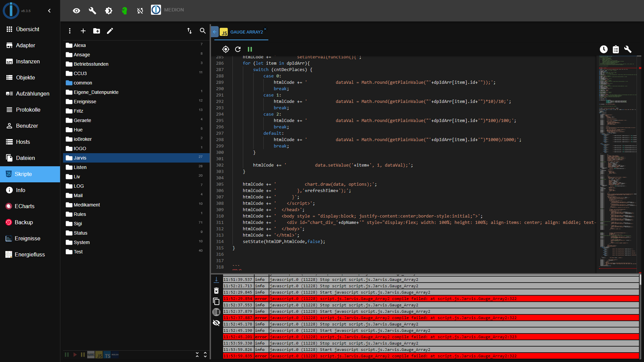
Task: Restart the script with the reload icon
Action: point(238,49)
